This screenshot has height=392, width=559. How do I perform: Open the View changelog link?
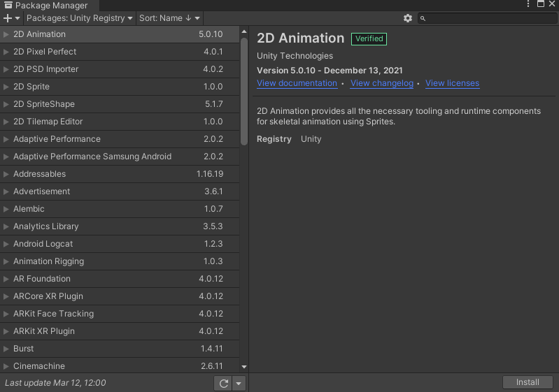(x=382, y=83)
